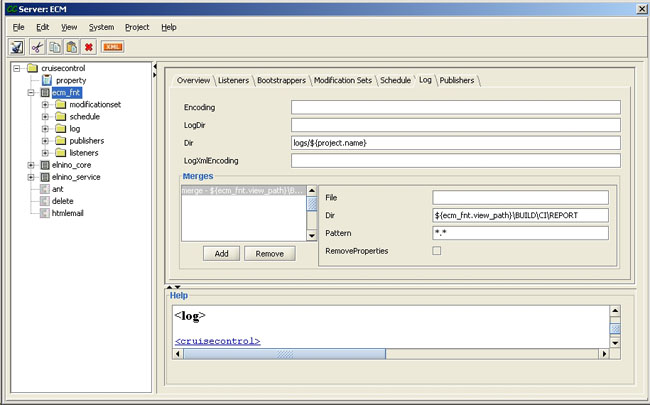Click the Merges list scroll-down arrow
Screen dimensions: 650x405
pos(312,236)
